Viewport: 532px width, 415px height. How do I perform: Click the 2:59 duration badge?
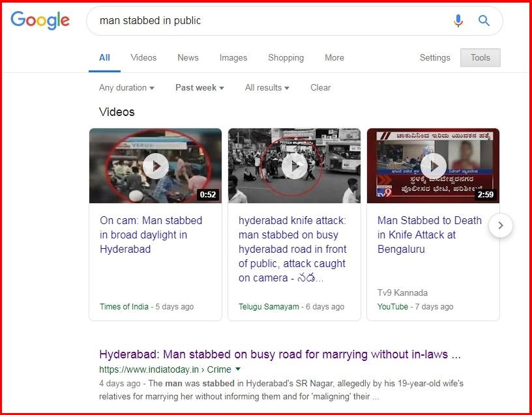[x=486, y=195]
